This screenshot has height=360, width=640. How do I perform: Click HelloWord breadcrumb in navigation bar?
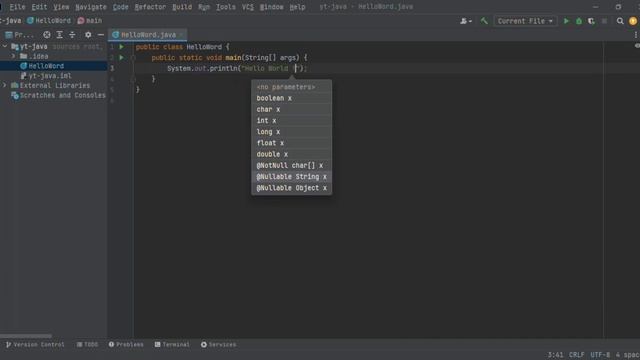click(x=49, y=20)
